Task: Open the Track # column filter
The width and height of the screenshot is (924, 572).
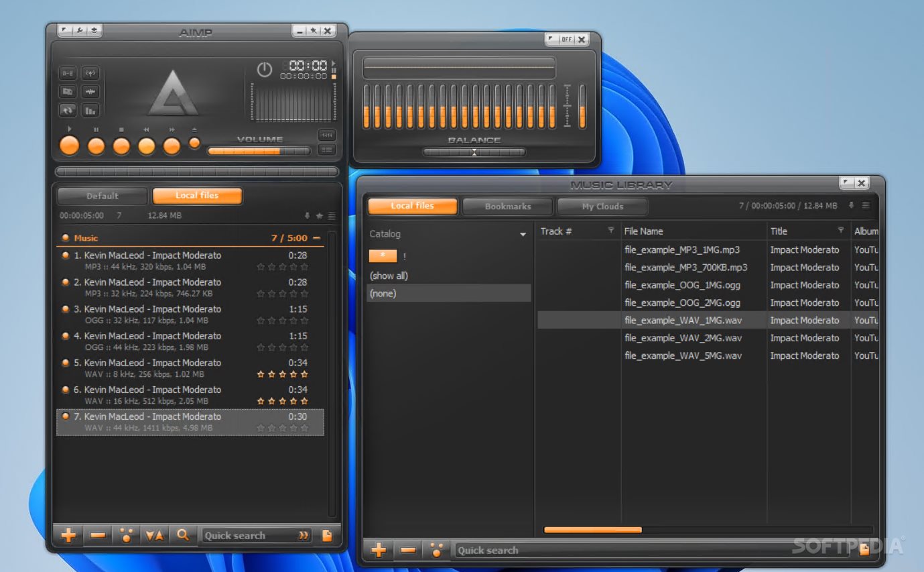Action: point(610,231)
